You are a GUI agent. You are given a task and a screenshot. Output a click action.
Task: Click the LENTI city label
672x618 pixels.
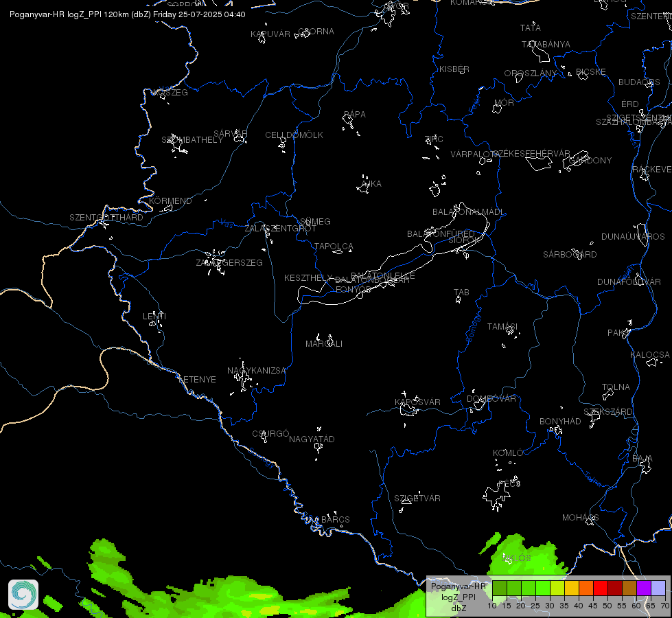154,317
